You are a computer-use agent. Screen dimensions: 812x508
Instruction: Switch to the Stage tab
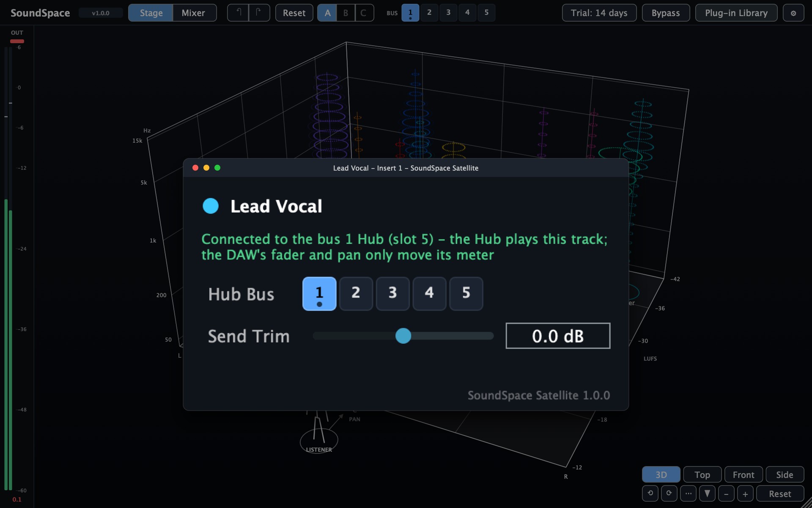[x=151, y=13]
